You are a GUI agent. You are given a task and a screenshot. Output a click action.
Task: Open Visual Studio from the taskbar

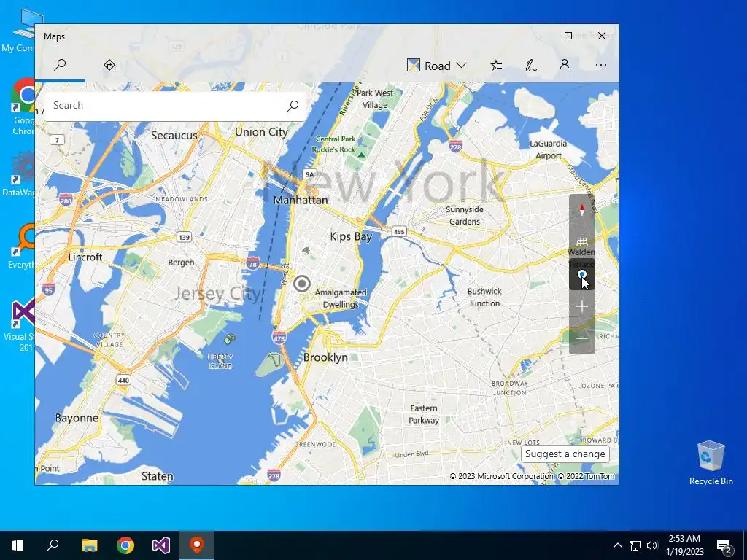[x=161, y=545]
